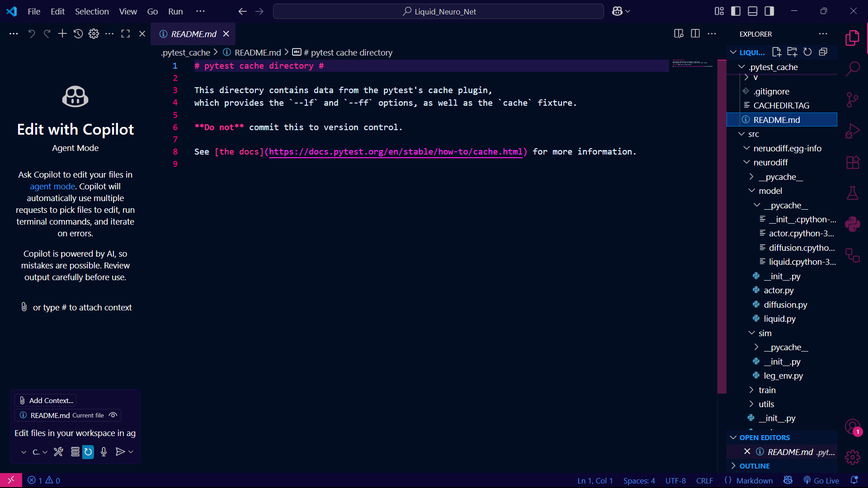This screenshot has width=868, height=488.
Task: Click the Add Context button
Action: point(46,400)
